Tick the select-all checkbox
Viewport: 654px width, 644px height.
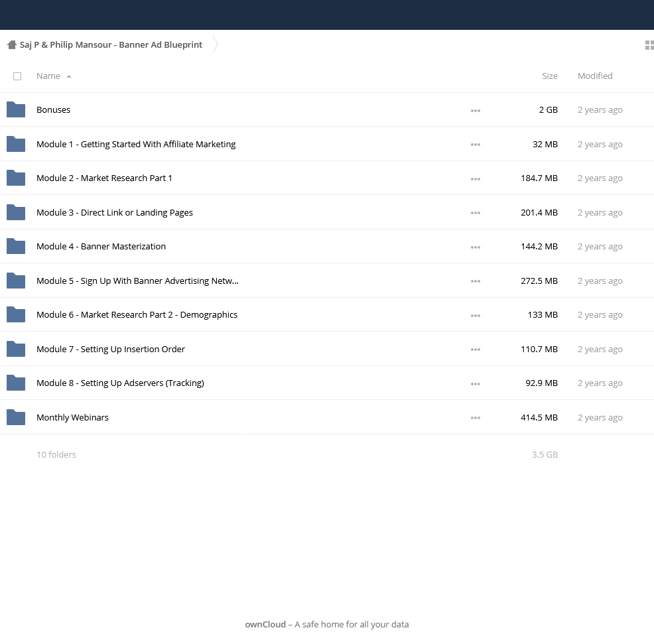[17, 76]
